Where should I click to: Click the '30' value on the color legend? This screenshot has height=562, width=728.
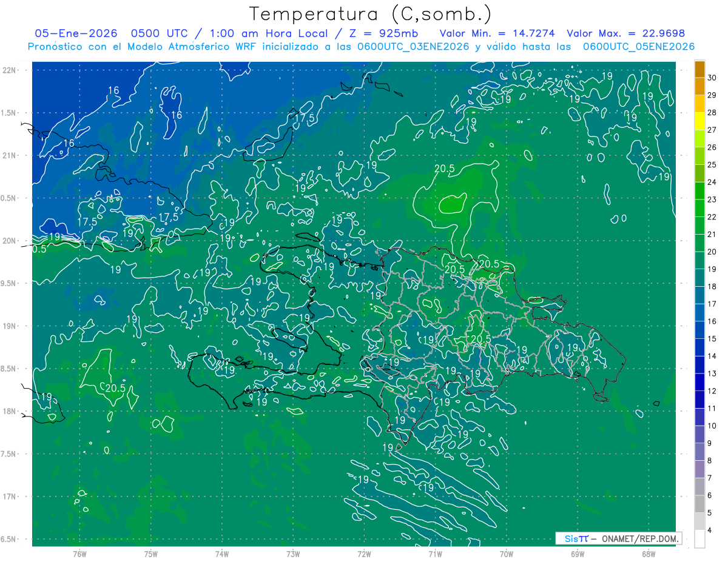click(x=712, y=78)
